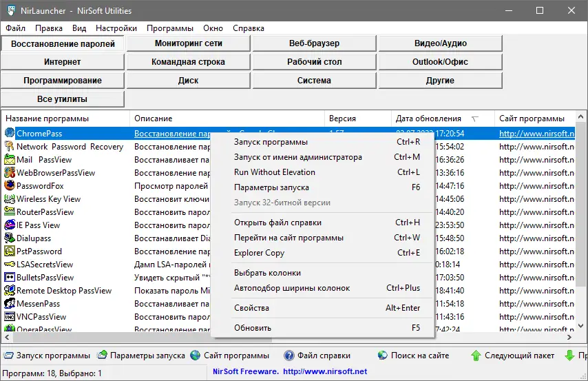Select the Wireless Key View icon
The width and height of the screenshot is (588, 381).
[x=10, y=198]
